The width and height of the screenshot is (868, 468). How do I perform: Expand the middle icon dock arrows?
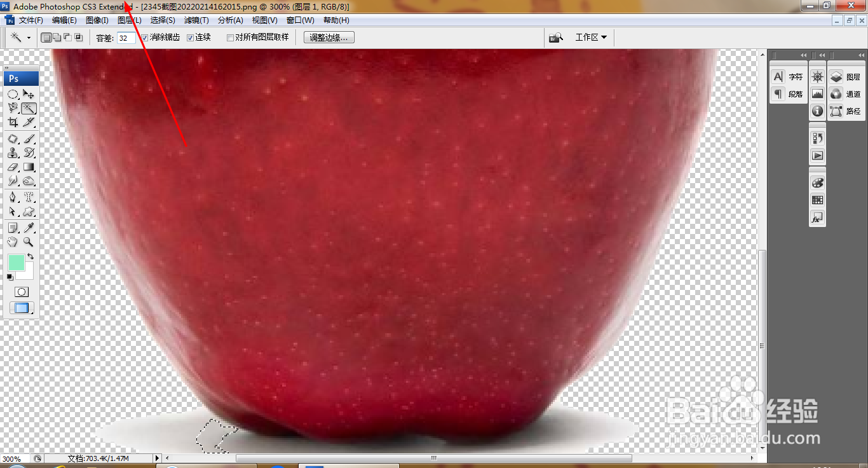coord(822,55)
